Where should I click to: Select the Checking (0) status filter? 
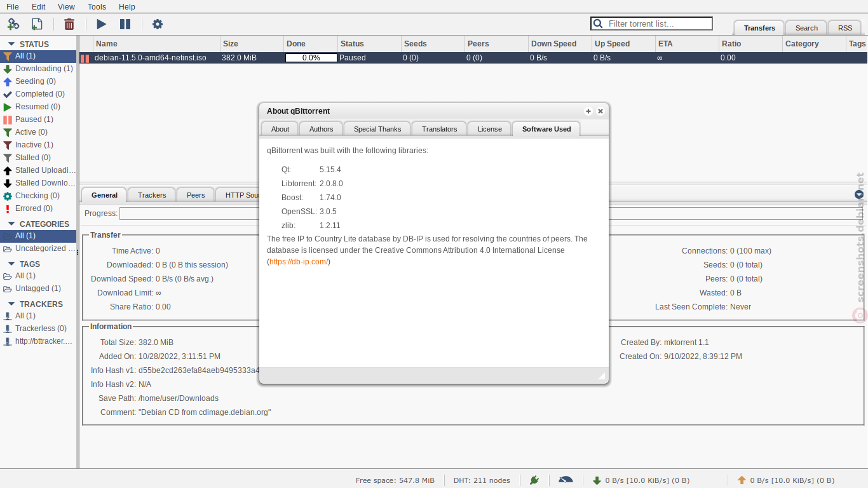click(x=38, y=196)
